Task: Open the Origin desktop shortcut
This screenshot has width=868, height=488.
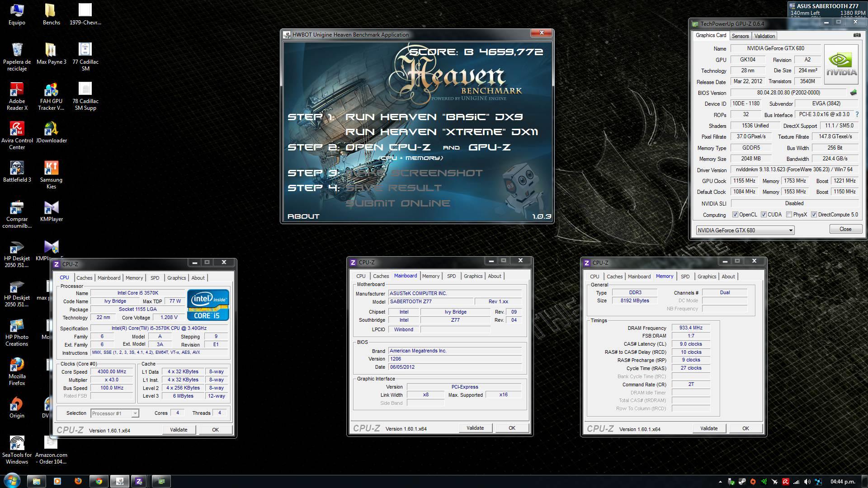Action: point(17,408)
